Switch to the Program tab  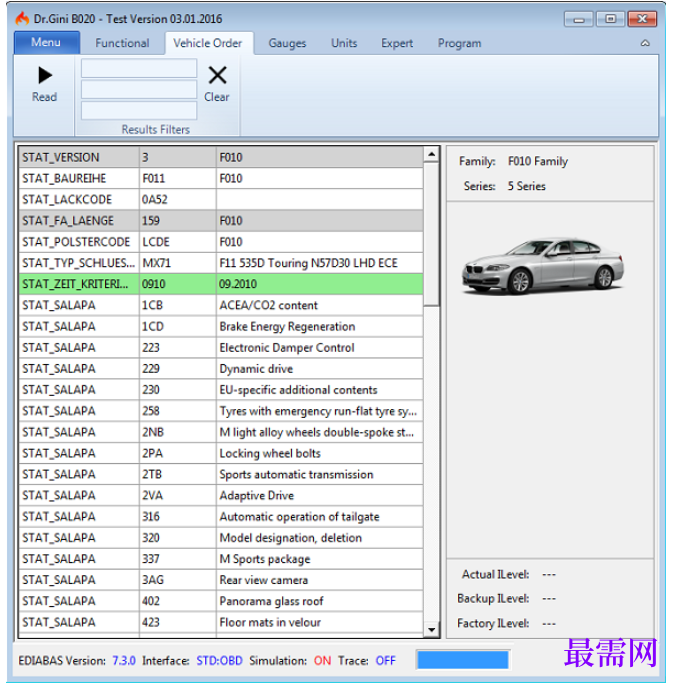(459, 43)
